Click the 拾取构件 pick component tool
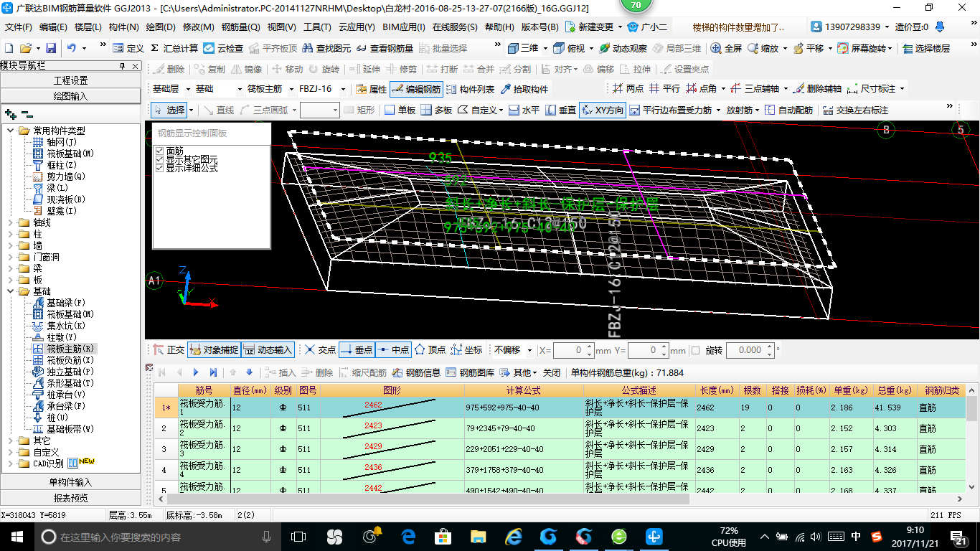Screen dimensions: 980x551 point(524,90)
